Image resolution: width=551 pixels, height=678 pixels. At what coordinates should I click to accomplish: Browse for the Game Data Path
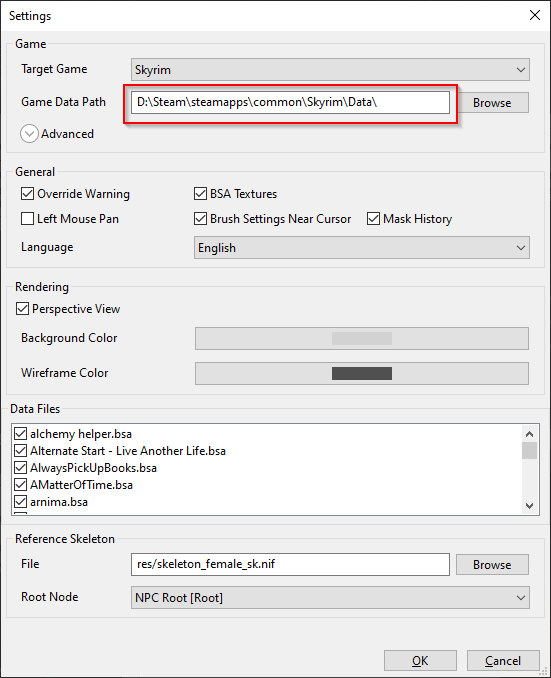point(492,103)
